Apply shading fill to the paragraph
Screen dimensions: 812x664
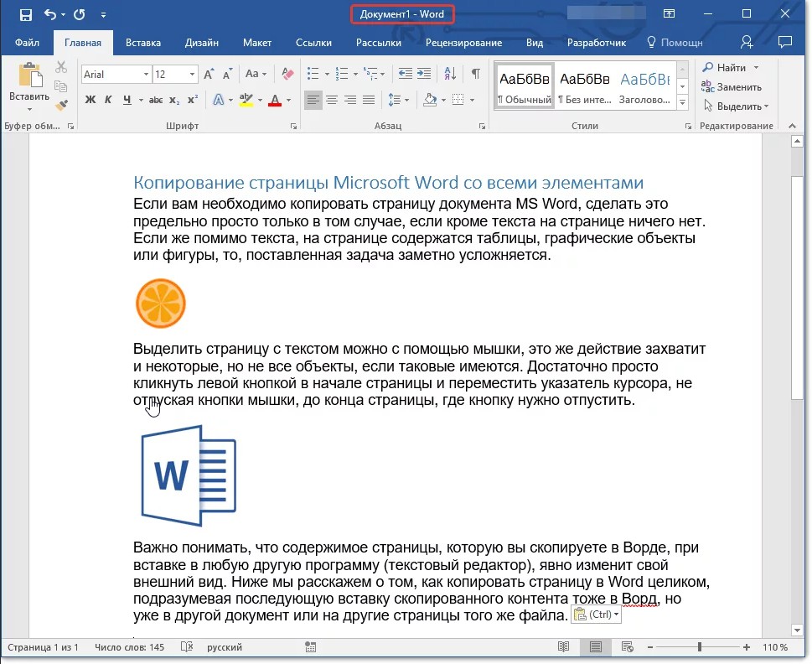coord(430,100)
